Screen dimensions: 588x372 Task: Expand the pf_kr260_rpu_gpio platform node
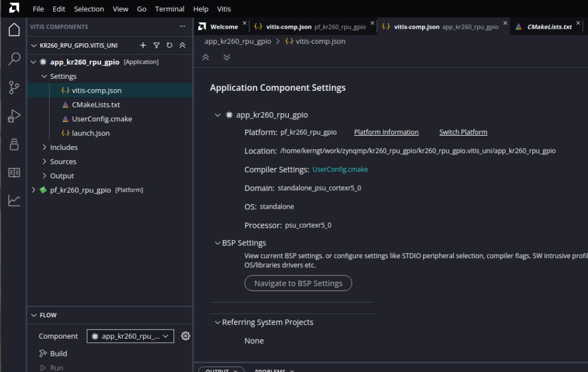coord(33,190)
